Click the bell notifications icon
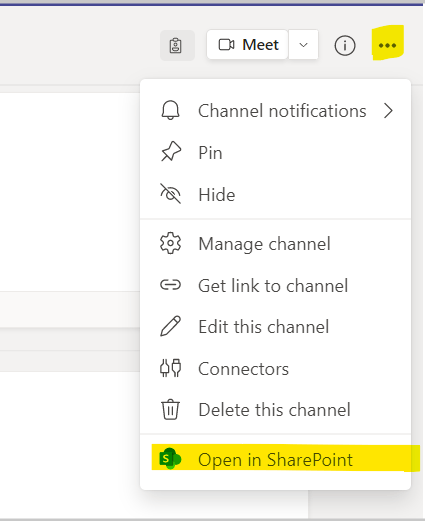425x521 pixels. point(170,110)
